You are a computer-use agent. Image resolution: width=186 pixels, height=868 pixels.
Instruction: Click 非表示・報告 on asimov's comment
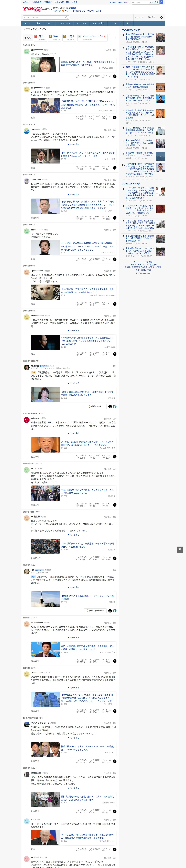(110, 419)
